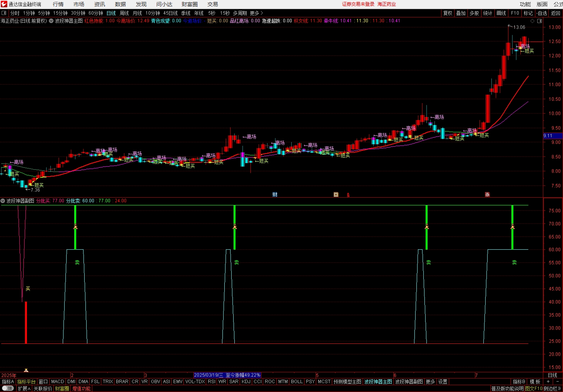Click the 模板 button
This screenshot has height=392, width=563.
coord(535,382)
